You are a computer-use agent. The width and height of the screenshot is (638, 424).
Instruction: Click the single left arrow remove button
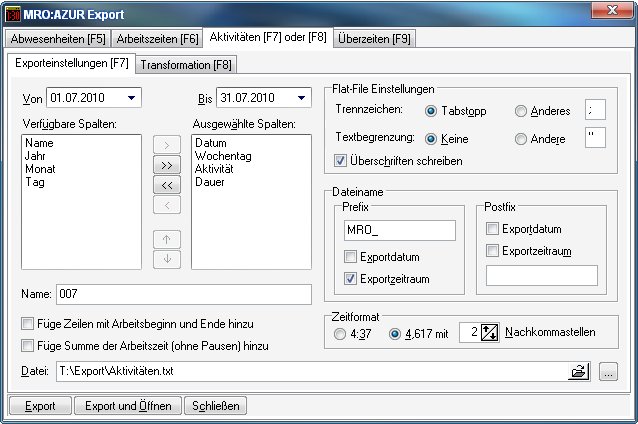tap(165, 205)
